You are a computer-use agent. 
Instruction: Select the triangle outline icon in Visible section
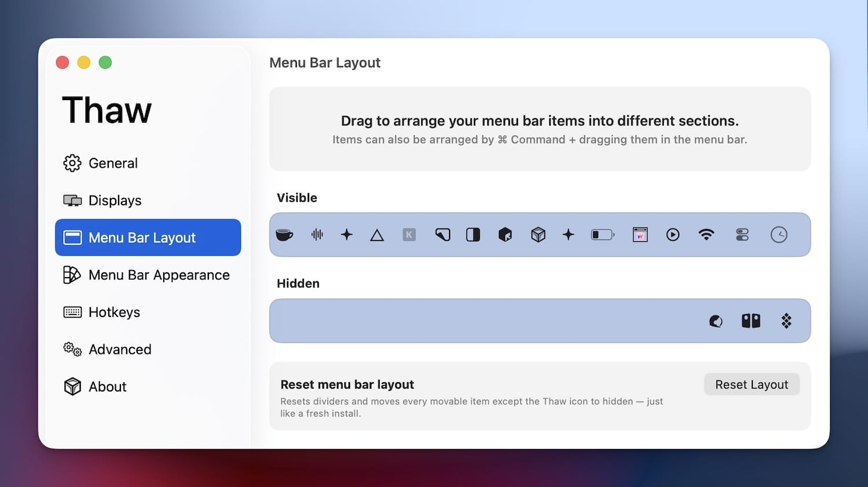pyautogui.click(x=377, y=235)
